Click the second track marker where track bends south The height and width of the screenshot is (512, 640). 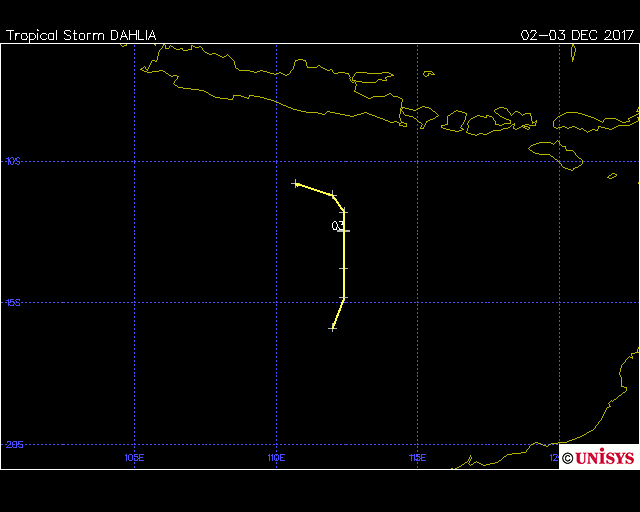333,195
